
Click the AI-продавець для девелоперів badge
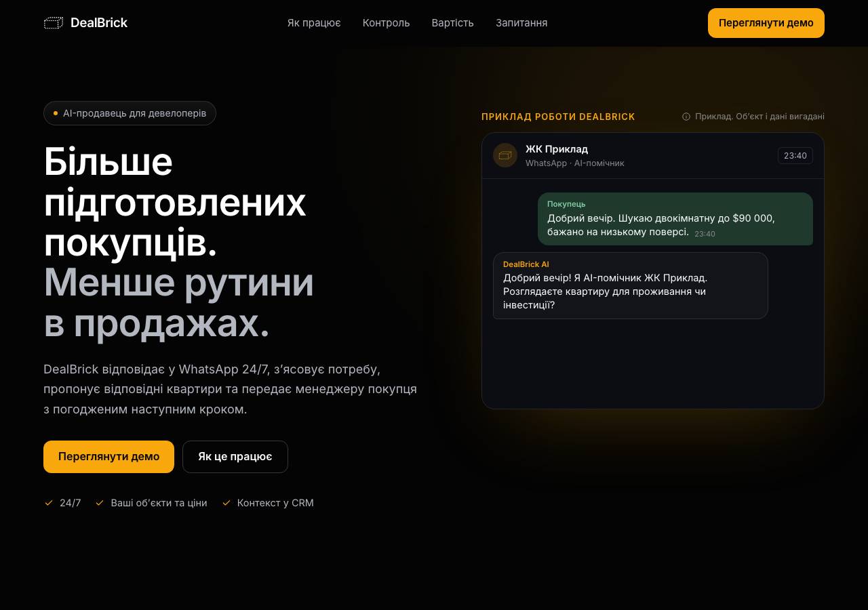[130, 113]
